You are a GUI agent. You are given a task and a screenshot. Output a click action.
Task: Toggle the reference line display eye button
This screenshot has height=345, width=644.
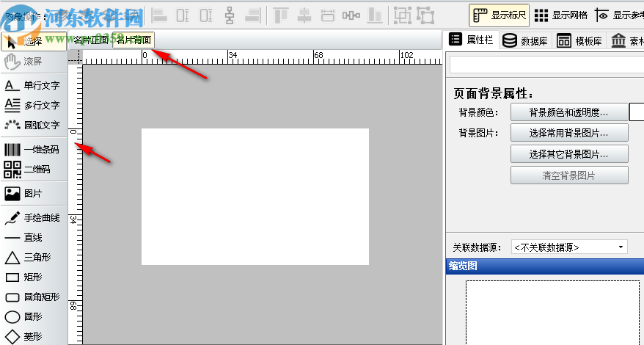618,15
